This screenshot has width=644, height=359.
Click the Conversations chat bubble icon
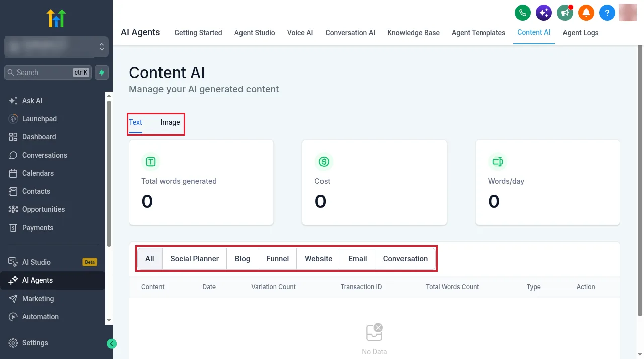[13, 155]
